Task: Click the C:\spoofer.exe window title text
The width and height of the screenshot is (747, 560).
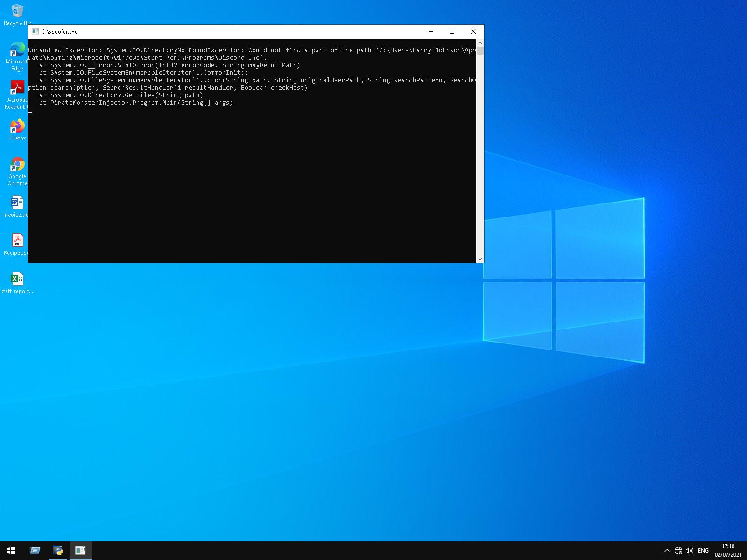Action: pos(59,32)
